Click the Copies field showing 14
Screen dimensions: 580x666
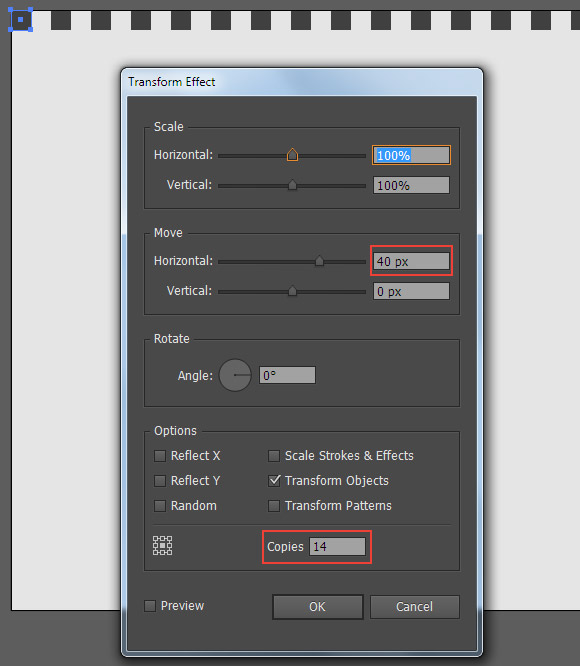[x=338, y=546]
